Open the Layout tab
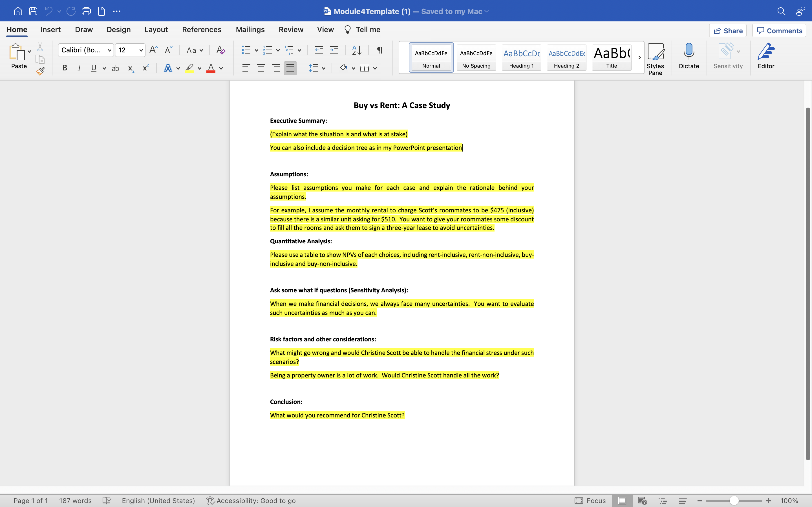The image size is (812, 507). [x=156, y=30]
